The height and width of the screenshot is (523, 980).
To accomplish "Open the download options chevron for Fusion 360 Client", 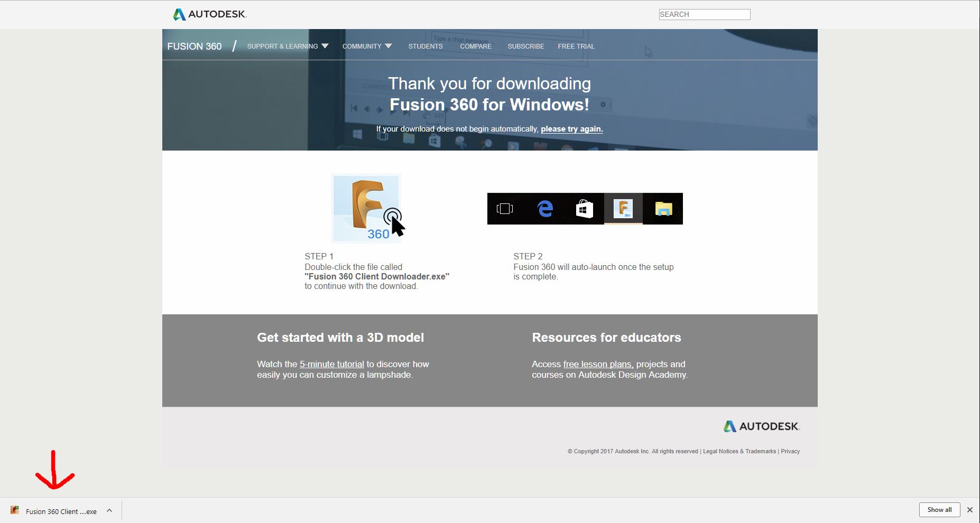I will pos(109,511).
